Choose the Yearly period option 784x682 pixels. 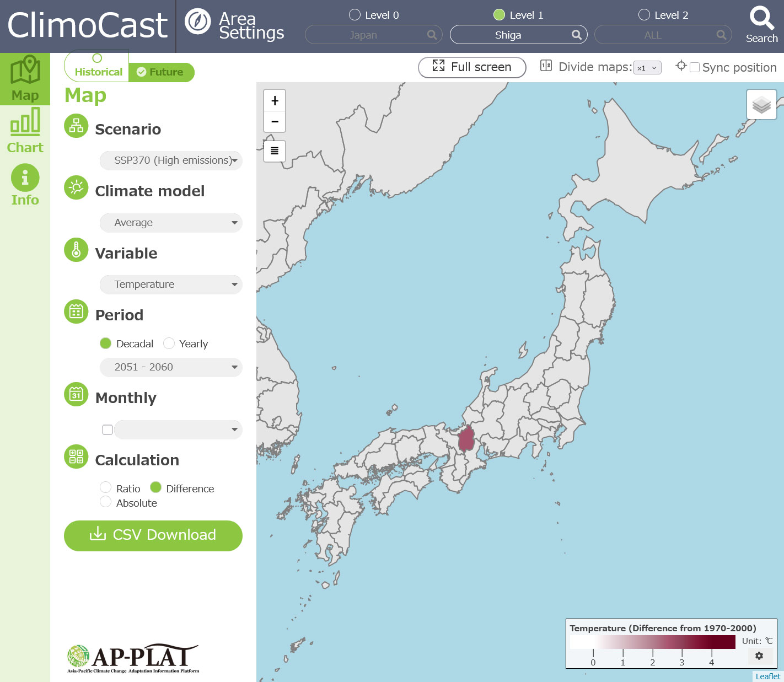169,343
